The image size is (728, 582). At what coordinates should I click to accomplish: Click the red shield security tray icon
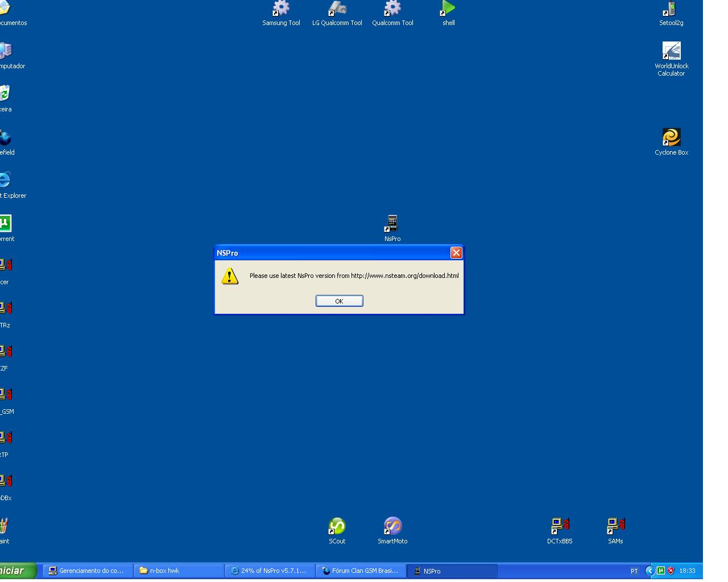click(x=671, y=571)
